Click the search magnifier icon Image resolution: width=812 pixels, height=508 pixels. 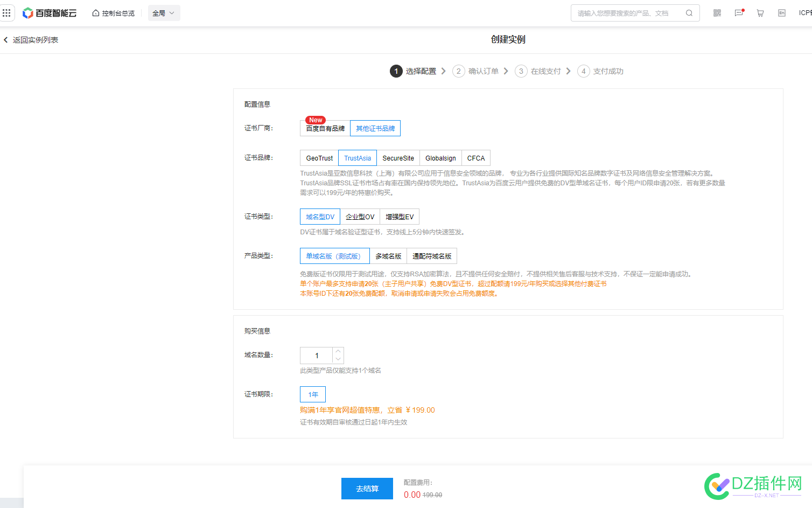(689, 13)
